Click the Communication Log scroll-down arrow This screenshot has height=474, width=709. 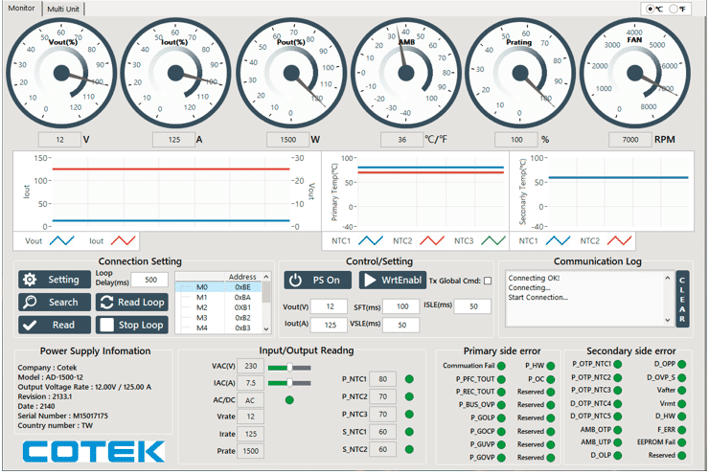tap(667, 320)
